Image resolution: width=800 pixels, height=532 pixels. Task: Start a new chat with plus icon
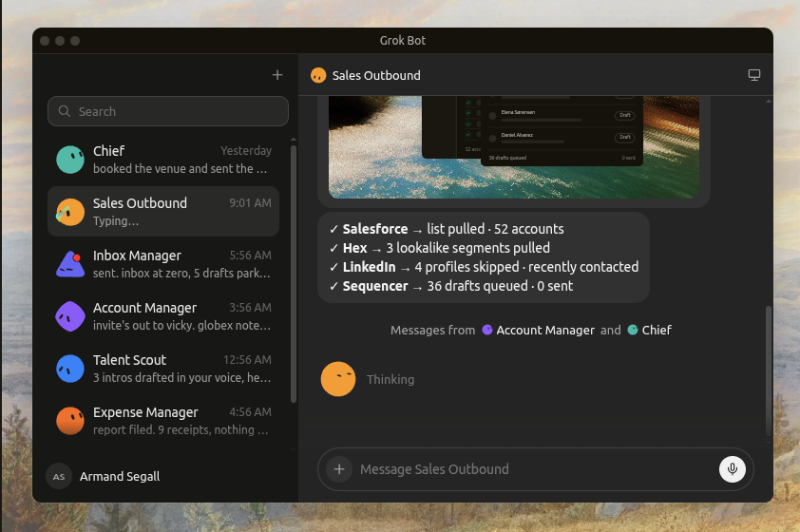tap(277, 75)
